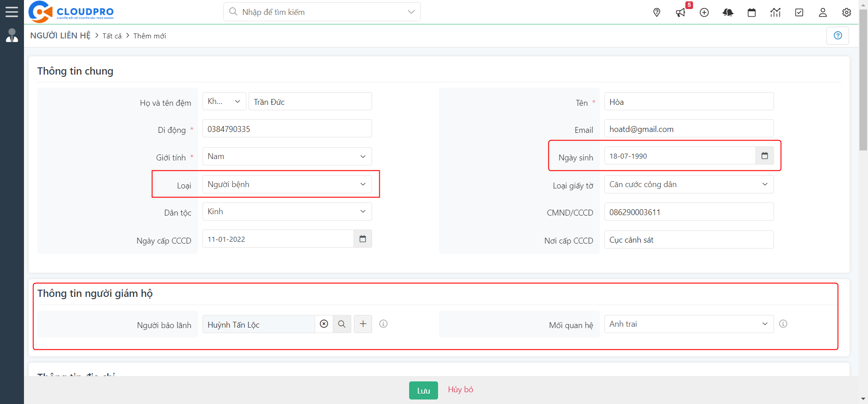Screen dimensions: 868x404
Task: Show info tooltip next to Người bảo lãnh
Action: pyautogui.click(x=383, y=324)
